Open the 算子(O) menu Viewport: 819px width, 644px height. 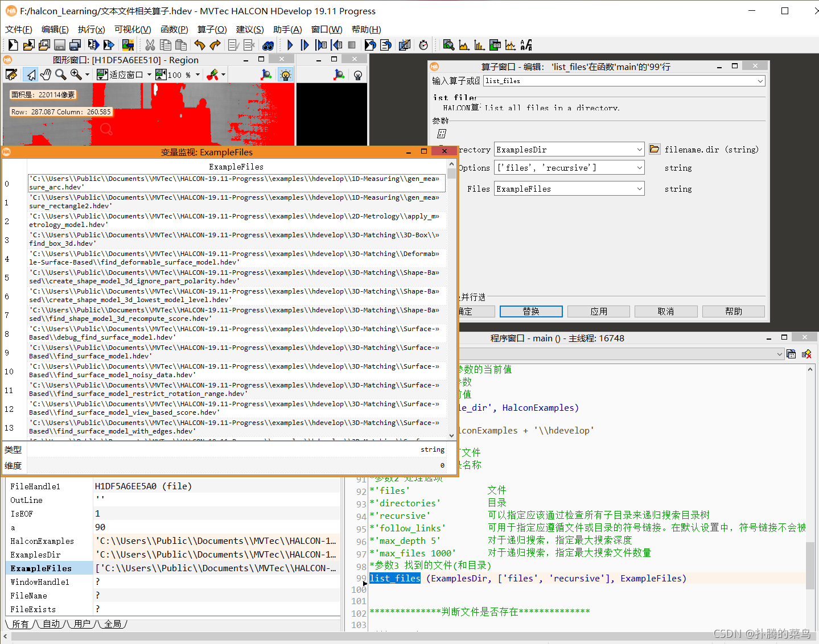pos(212,29)
